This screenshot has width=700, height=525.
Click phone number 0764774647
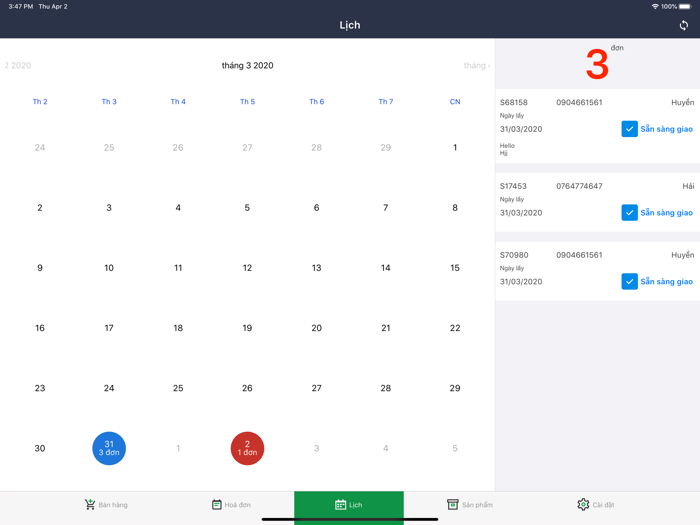[x=579, y=186]
